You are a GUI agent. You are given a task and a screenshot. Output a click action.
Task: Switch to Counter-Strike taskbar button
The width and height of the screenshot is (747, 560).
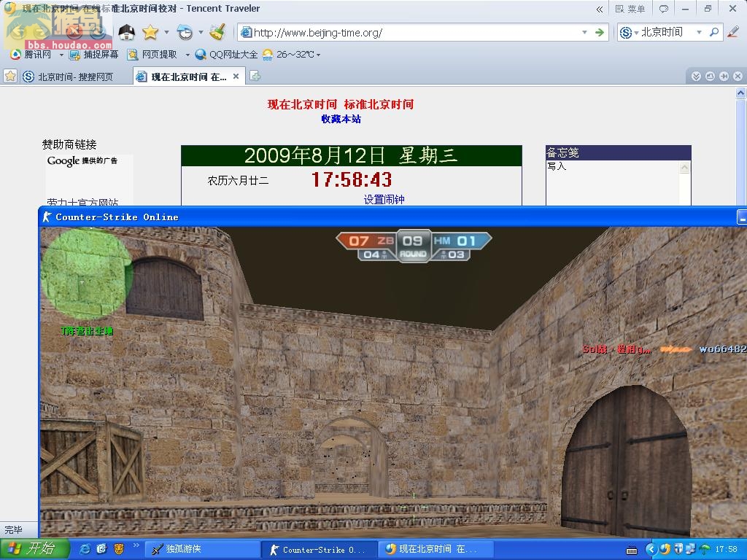320,550
